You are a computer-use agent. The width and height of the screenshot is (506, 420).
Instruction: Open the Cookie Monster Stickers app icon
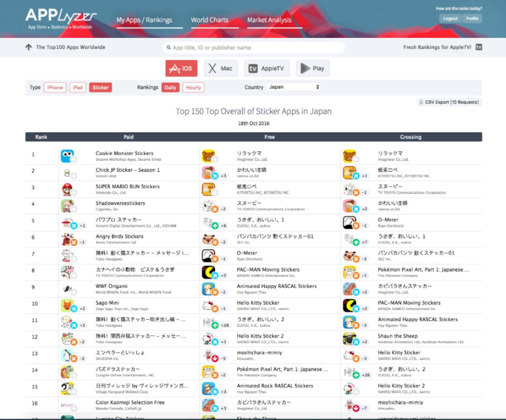[68, 154]
